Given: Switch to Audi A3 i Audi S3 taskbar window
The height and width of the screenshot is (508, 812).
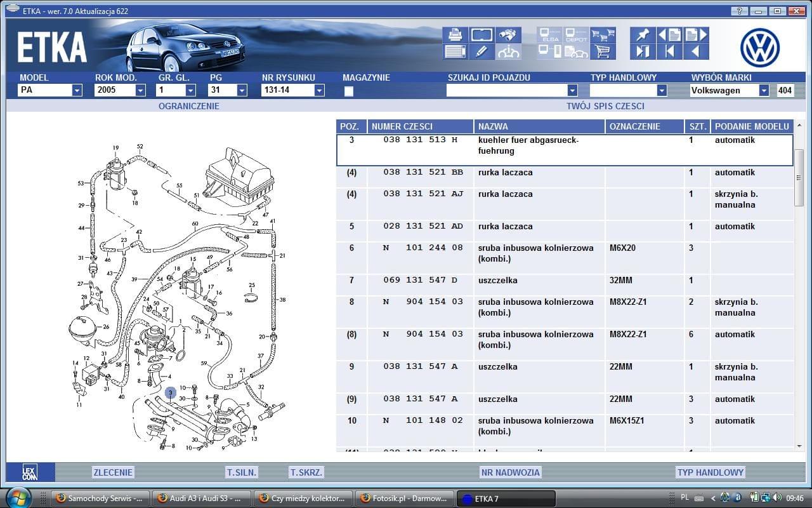Looking at the screenshot, I should point(202,498).
